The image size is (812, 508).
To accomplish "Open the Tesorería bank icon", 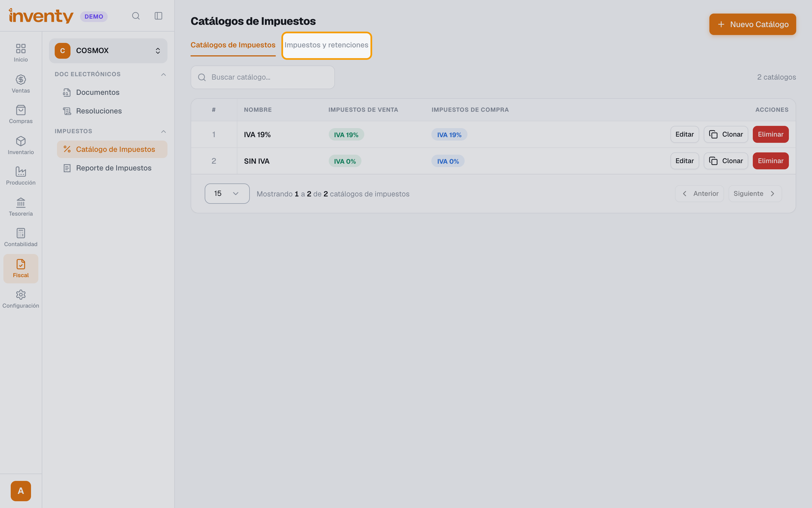I will (x=21, y=207).
